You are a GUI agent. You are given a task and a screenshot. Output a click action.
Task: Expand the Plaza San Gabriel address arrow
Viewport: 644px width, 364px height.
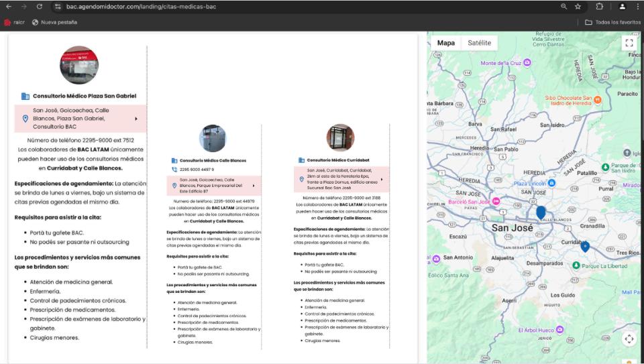(136, 119)
